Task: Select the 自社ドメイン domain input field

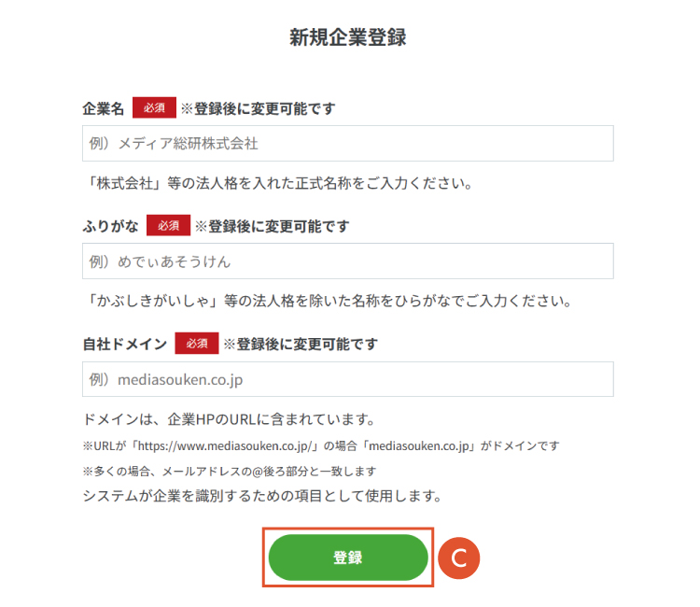Action: click(x=347, y=380)
